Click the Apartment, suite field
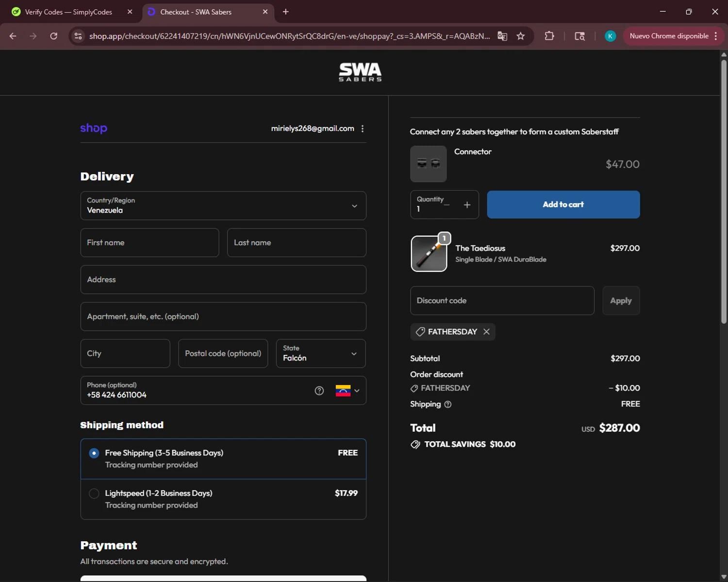The width and height of the screenshot is (728, 582). 223,316
